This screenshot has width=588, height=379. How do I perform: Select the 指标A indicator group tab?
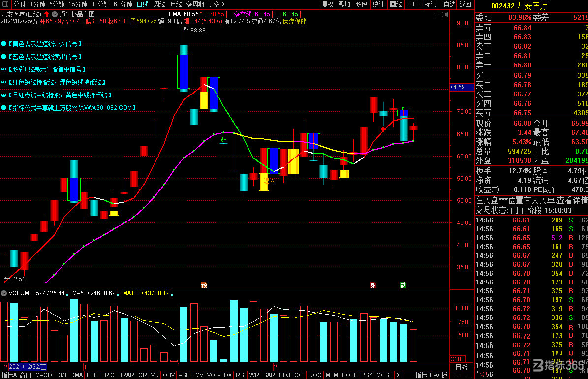point(9,375)
